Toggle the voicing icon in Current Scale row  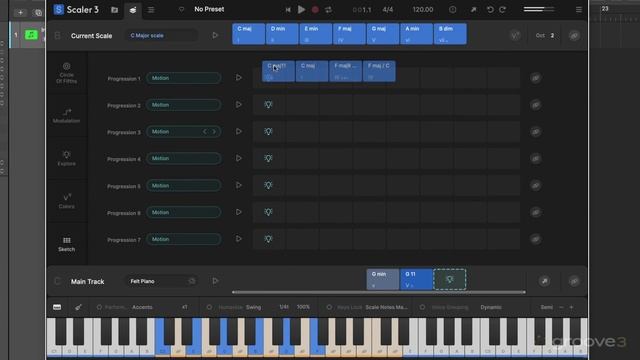point(516,36)
